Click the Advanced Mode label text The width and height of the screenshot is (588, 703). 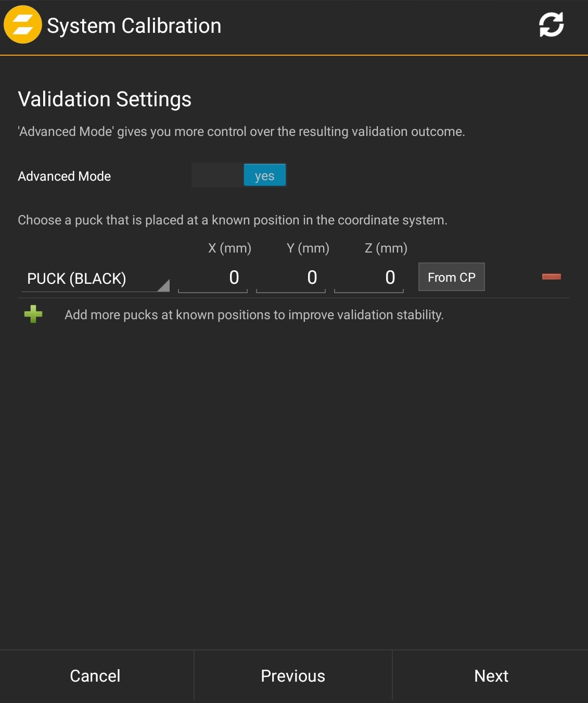(65, 177)
